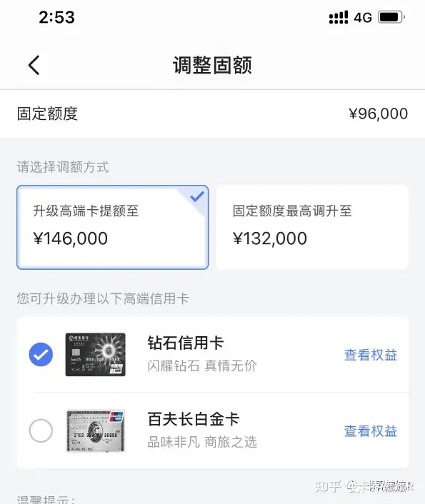Choose 固定额度最高调升至 ¥132,000 option
The width and height of the screenshot is (425, 504).
pos(312,227)
